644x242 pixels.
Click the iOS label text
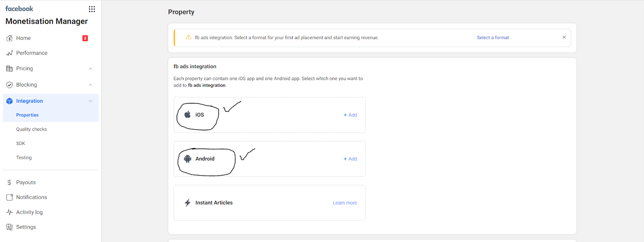[200, 115]
